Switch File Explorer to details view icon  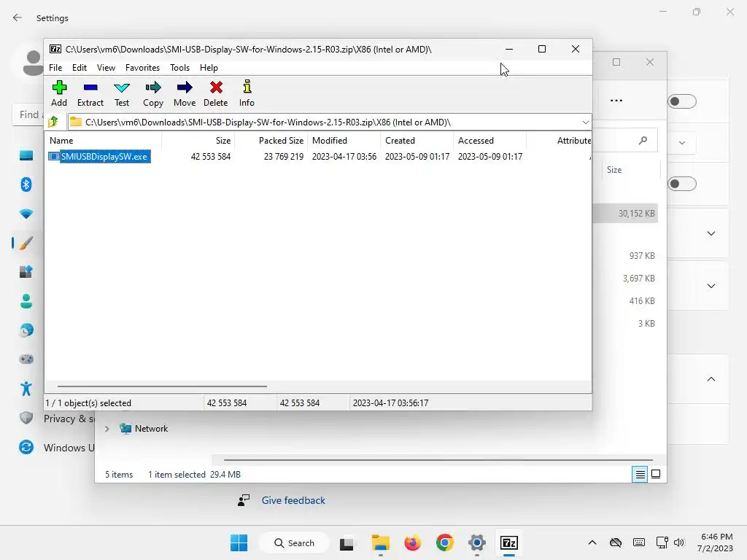[640, 474]
